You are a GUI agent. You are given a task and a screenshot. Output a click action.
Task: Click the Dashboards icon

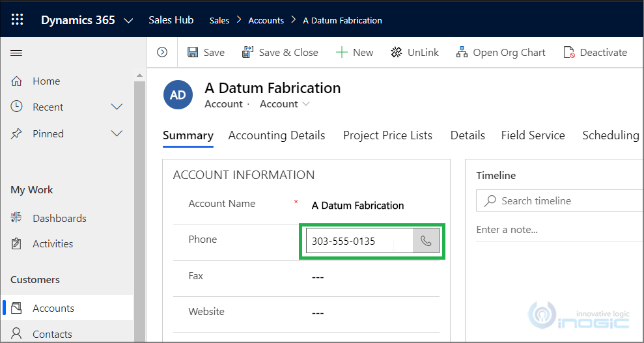[x=16, y=218]
